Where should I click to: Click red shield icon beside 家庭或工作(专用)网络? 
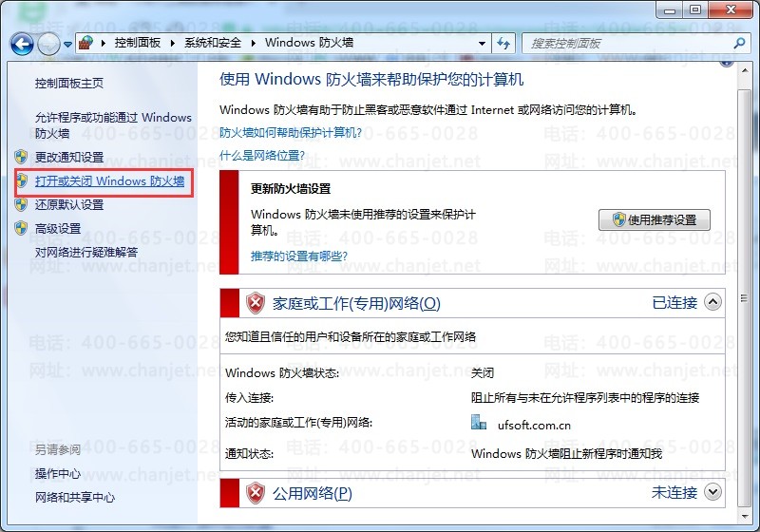point(256,303)
